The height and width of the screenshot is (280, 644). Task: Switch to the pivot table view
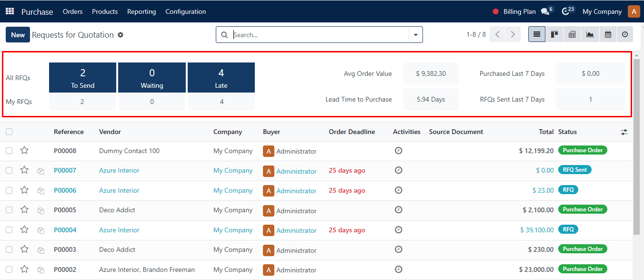(x=572, y=34)
